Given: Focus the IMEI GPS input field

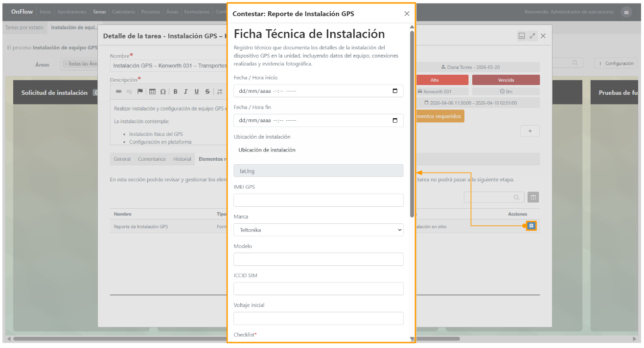Looking at the screenshot, I should click(319, 200).
